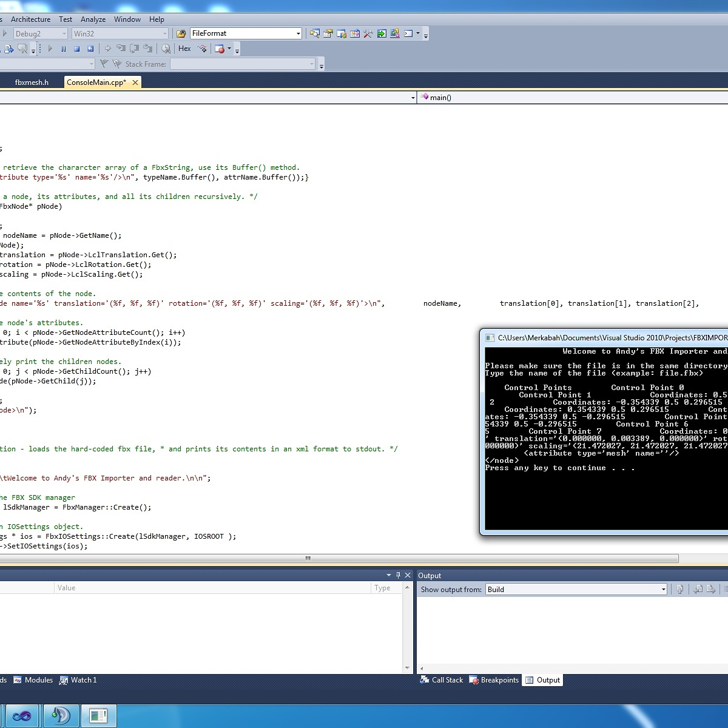Click the Step Into icon
Image resolution: width=728 pixels, height=728 pixels.
(121, 49)
